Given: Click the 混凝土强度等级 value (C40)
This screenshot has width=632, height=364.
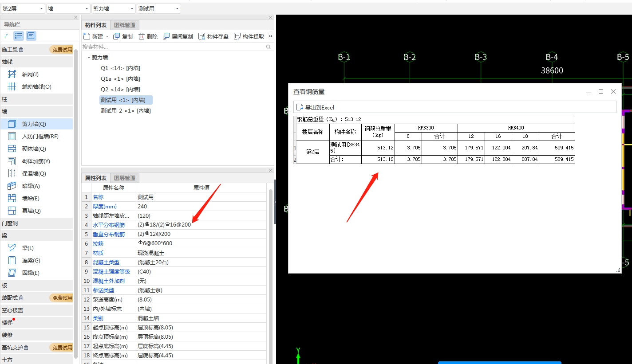Looking at the screenshot, I should pos(201,271).
